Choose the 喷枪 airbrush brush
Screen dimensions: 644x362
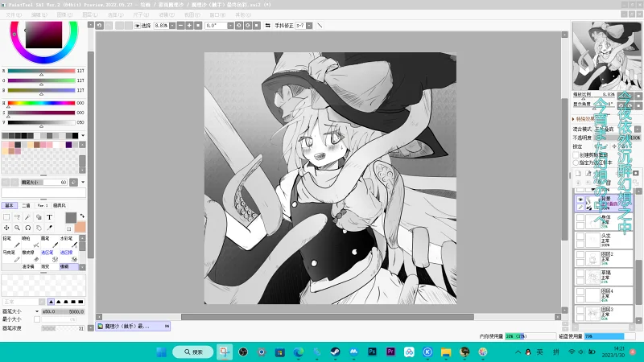pos(31,242)
